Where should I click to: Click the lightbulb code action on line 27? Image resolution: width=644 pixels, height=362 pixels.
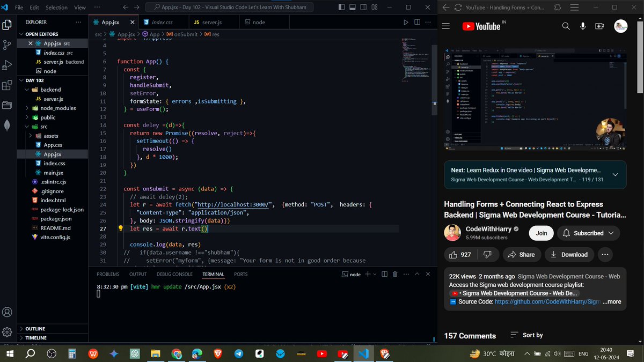(x=121, y=228)
